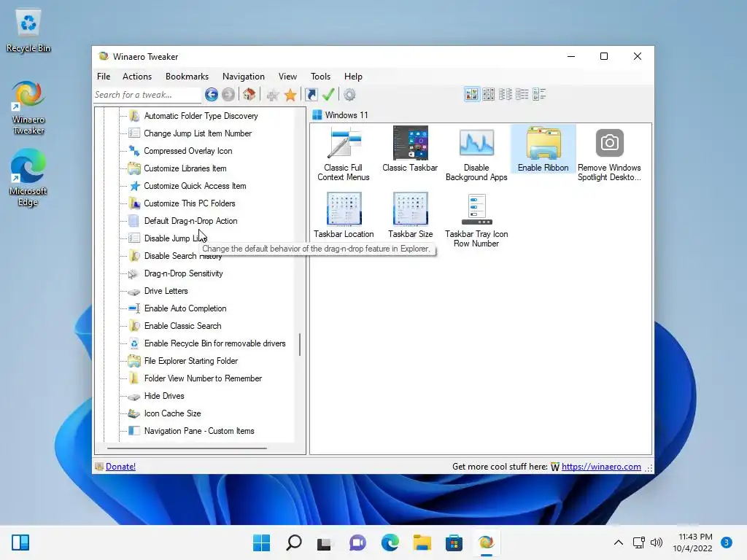Go back with the blue arrow button
The width and height of the screenshot is (747, 560).
211,95
